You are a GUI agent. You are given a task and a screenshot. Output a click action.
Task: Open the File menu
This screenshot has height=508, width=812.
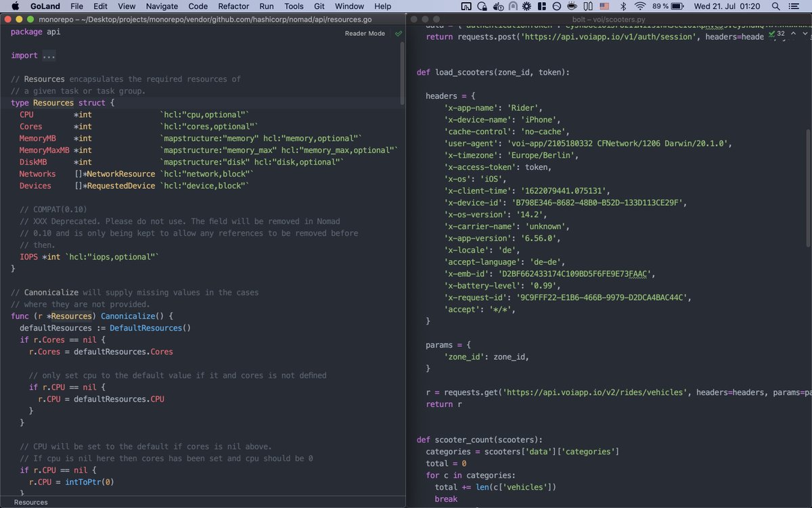point(76,6)
